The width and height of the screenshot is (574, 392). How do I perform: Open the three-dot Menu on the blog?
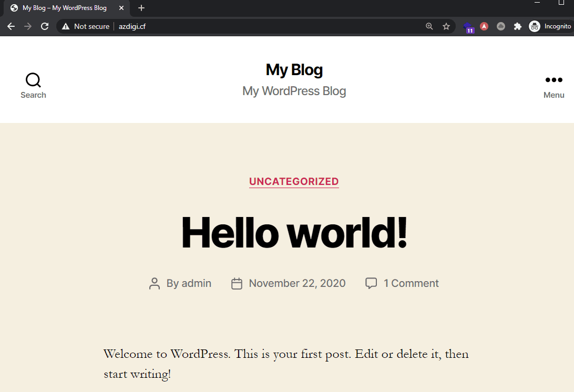point(553,85)
